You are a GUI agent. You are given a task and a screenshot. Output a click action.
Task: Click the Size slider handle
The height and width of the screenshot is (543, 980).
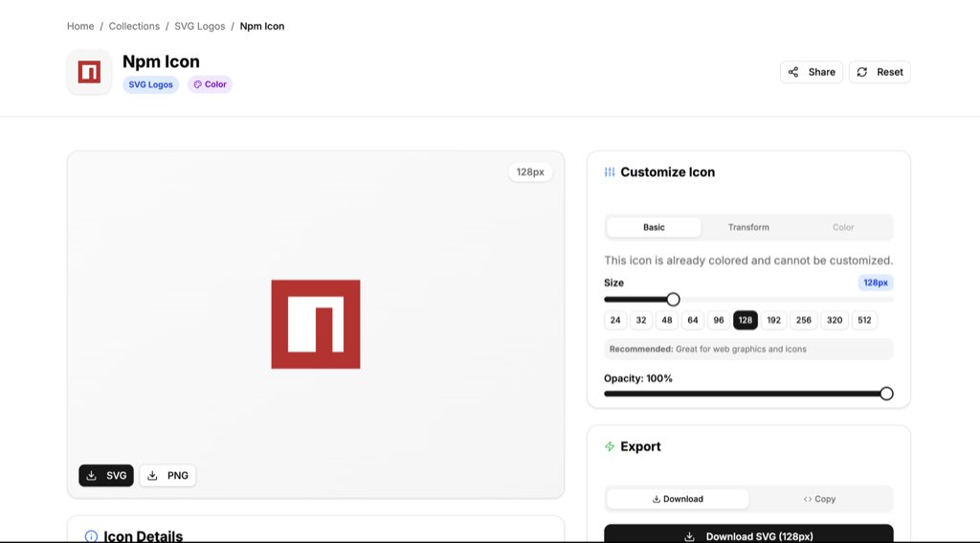[673, 300]
